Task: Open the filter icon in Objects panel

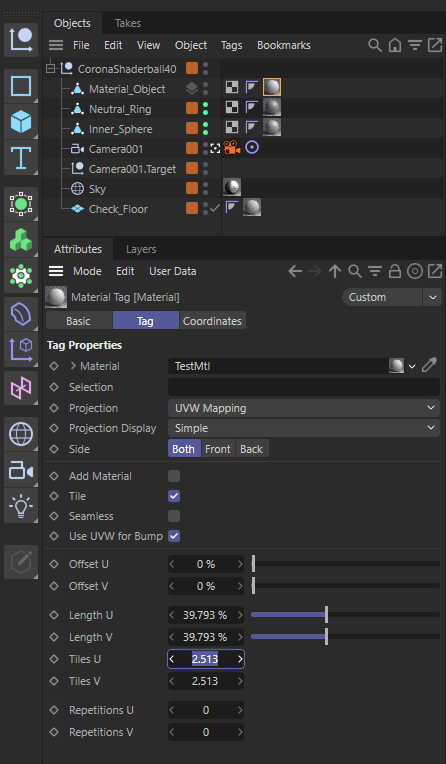Action: pos(415,45)
